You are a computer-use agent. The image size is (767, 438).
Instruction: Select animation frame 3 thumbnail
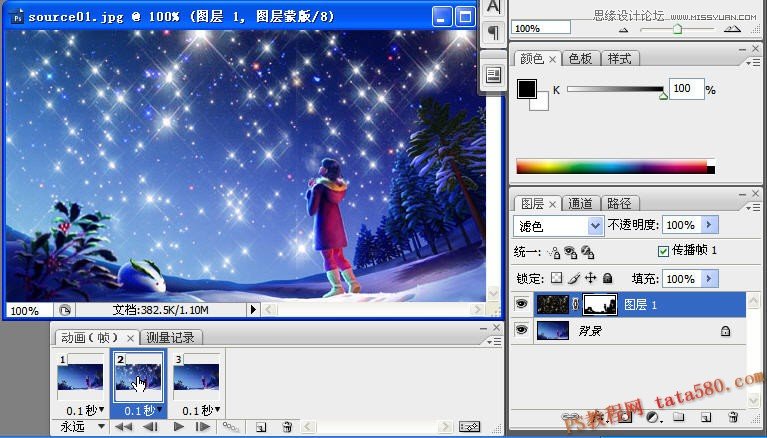(x=197, y=377)
